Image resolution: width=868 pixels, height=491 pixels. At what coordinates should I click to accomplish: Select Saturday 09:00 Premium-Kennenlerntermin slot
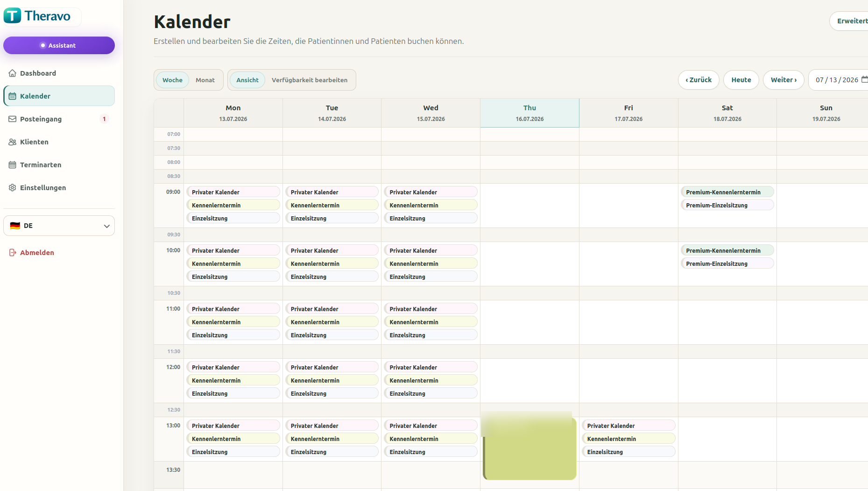click(727, 192)
